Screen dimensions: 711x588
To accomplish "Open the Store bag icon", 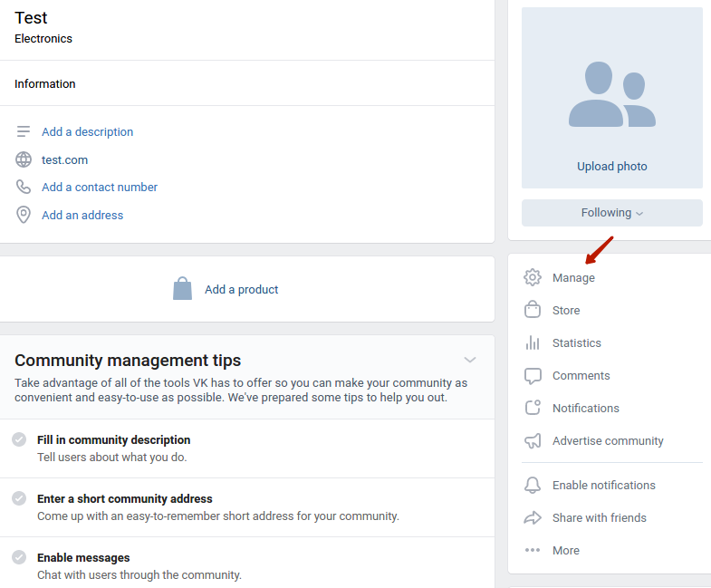I will point(533,310).
